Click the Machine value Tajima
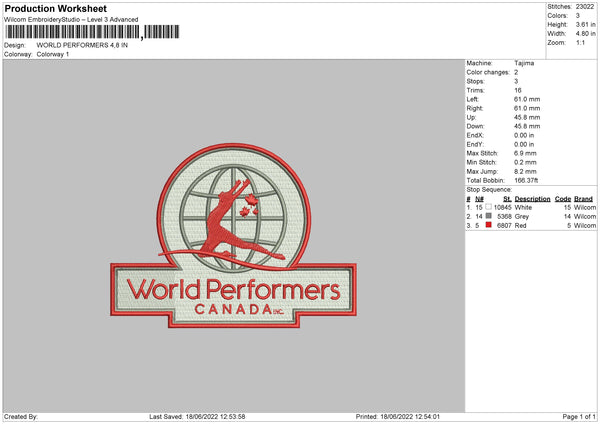 pyautogui.click(x=524, y=63)
